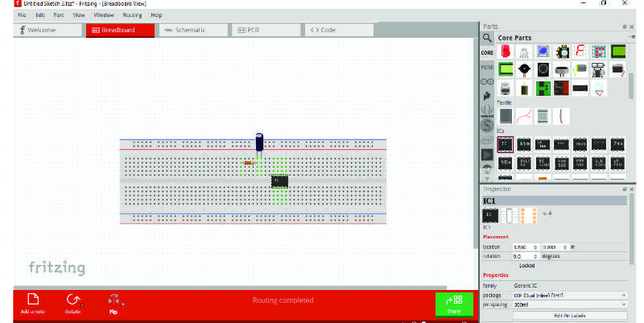Switch to the PCB tab
The width and height of the screenshot is (644, 323).
click(x=266, y=30)
